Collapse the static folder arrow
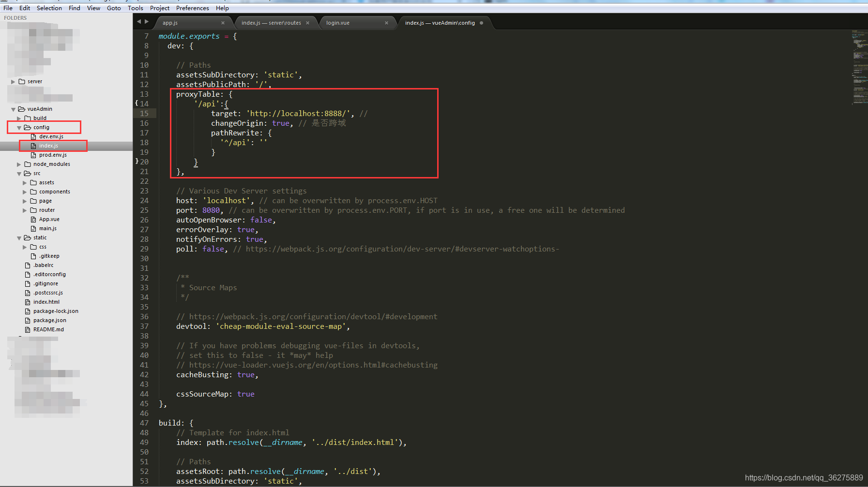 point(19,238)
